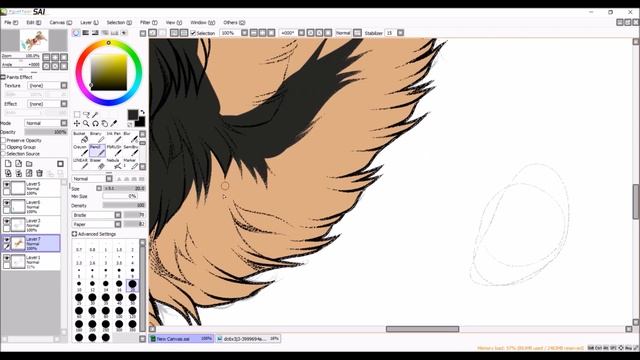Select the Rotate view tool

[95, 123]
